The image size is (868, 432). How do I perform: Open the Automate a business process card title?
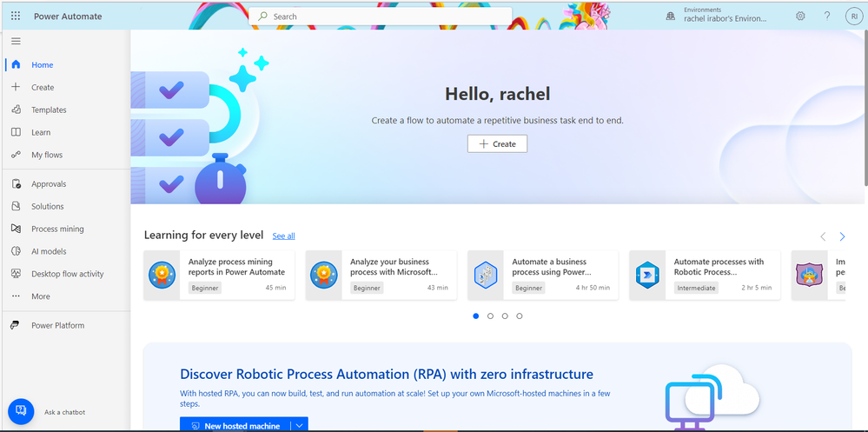coord(552,266)
